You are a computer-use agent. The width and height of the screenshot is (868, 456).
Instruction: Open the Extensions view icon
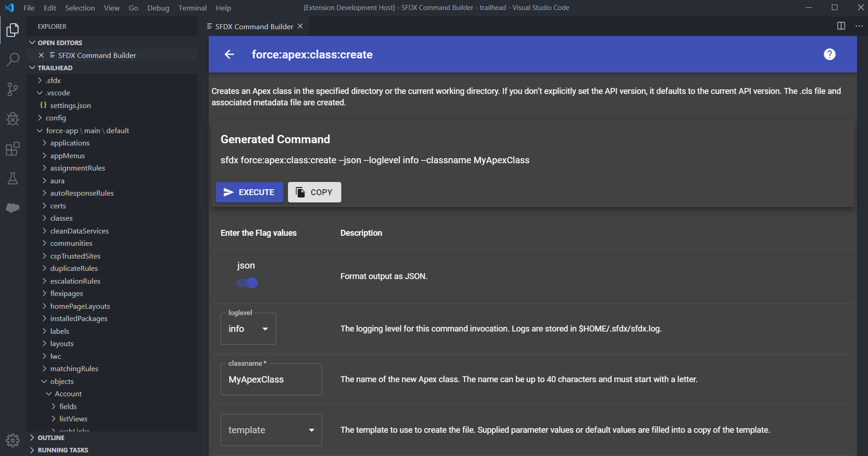pos(13,149)
